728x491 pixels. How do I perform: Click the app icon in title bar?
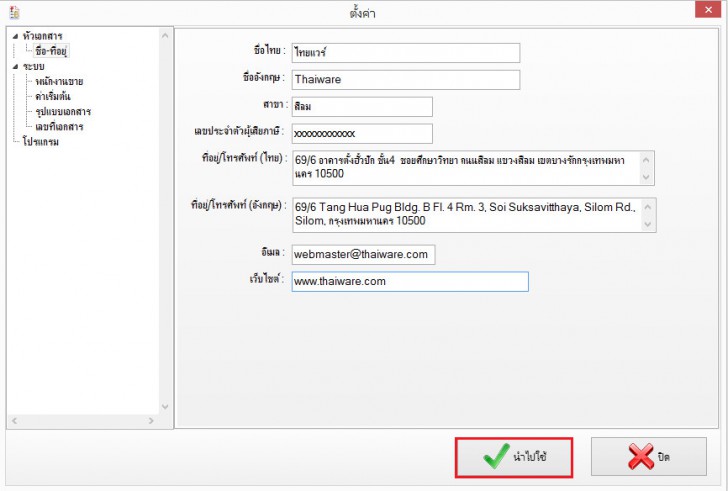pyautogui.click(x=14, y=13)
